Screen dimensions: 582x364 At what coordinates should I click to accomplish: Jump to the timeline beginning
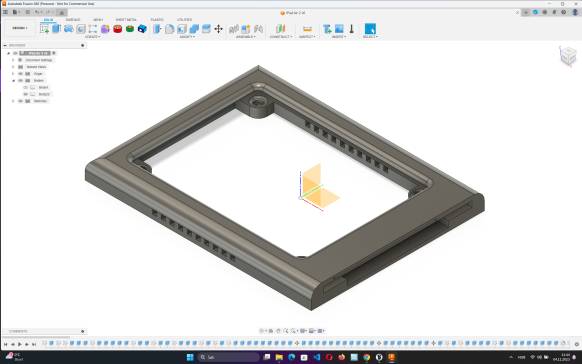(6, 344)
